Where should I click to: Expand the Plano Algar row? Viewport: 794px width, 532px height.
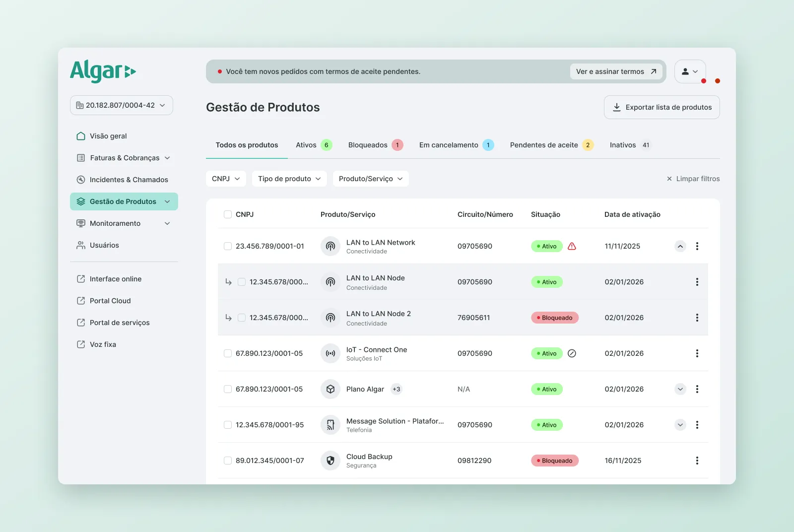pyautogui.click(x=680, y=389)
